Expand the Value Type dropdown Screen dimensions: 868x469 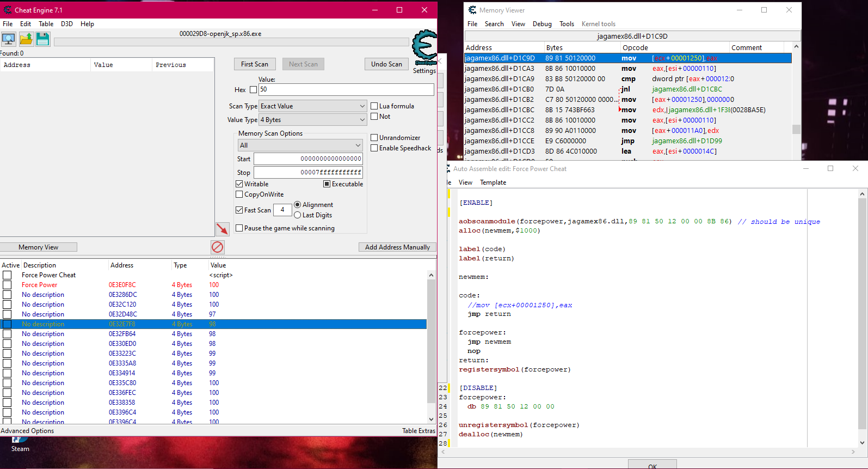pyautogui.click(x=313, y=120)
